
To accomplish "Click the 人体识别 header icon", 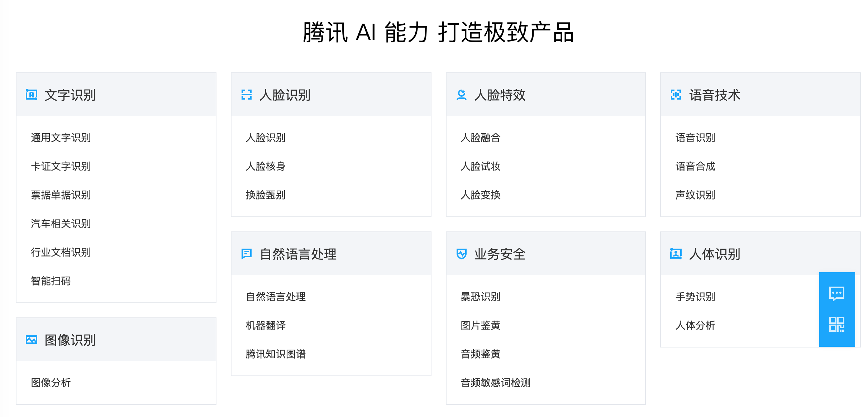I will coord(676,254).
